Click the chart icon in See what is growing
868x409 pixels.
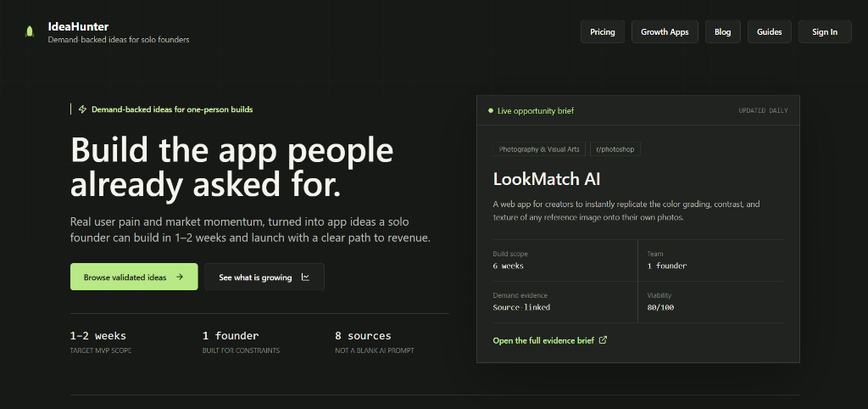pyautogui.click(x=305, y=277)
